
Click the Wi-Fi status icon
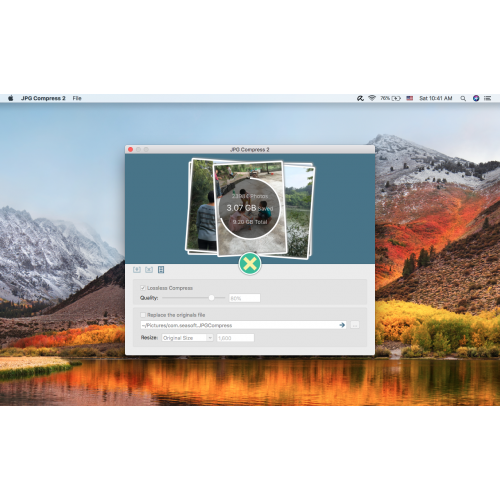pos(372,98)
